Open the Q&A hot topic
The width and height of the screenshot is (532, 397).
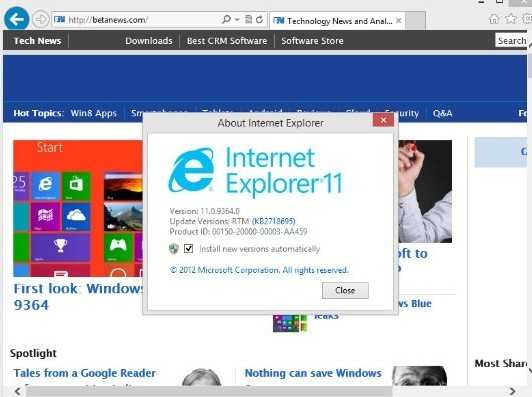[x=442, y=113]
